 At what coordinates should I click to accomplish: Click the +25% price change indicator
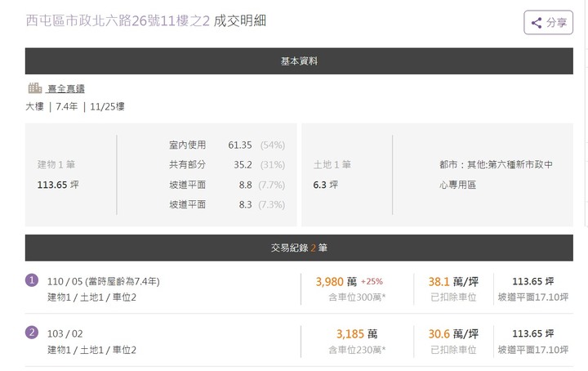[372, 281]
